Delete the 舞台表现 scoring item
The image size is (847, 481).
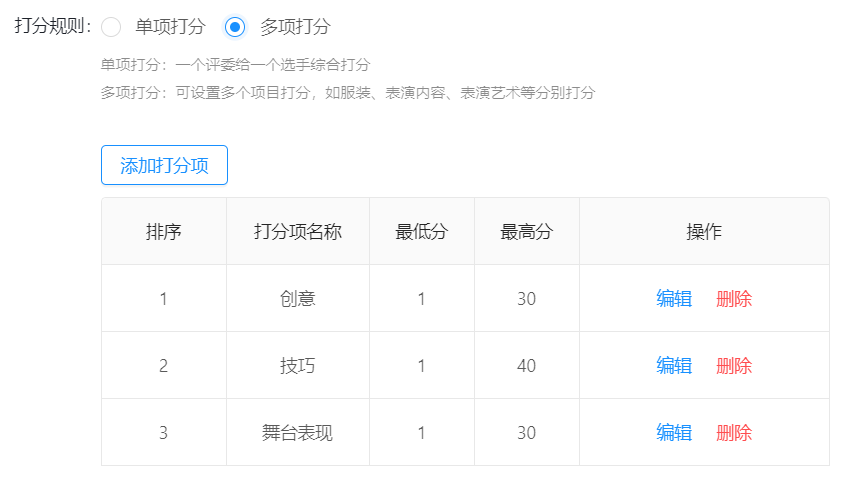click(x=734, y=432)
